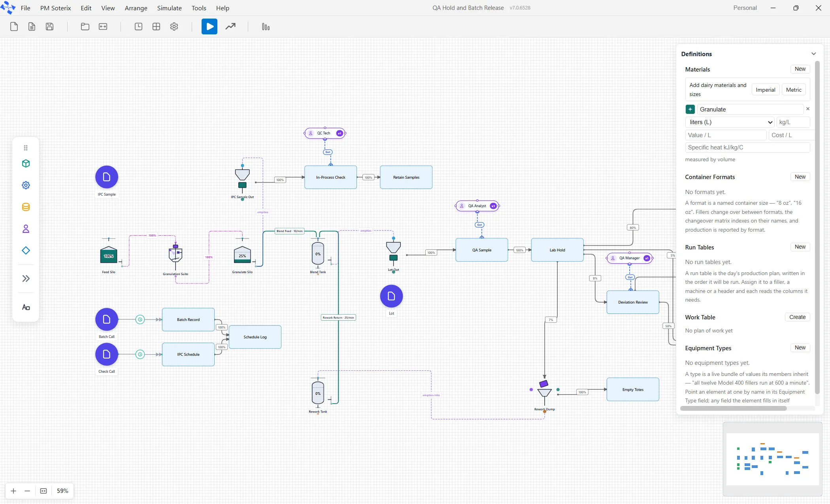Grab the palette drag handle dots

coord(26,148)
